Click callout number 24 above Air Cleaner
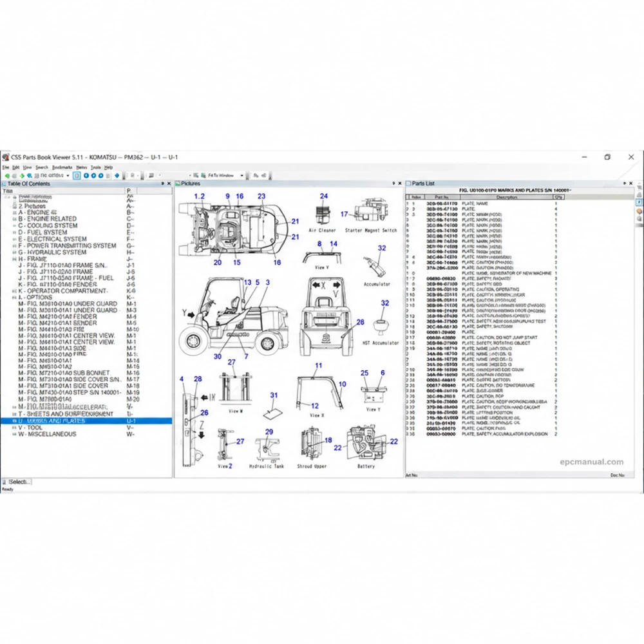644x644 pixels. tap(324, 196)
